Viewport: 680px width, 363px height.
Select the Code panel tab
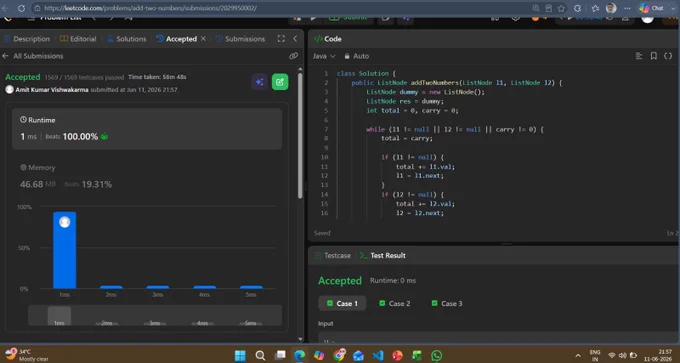click(327, 39)
